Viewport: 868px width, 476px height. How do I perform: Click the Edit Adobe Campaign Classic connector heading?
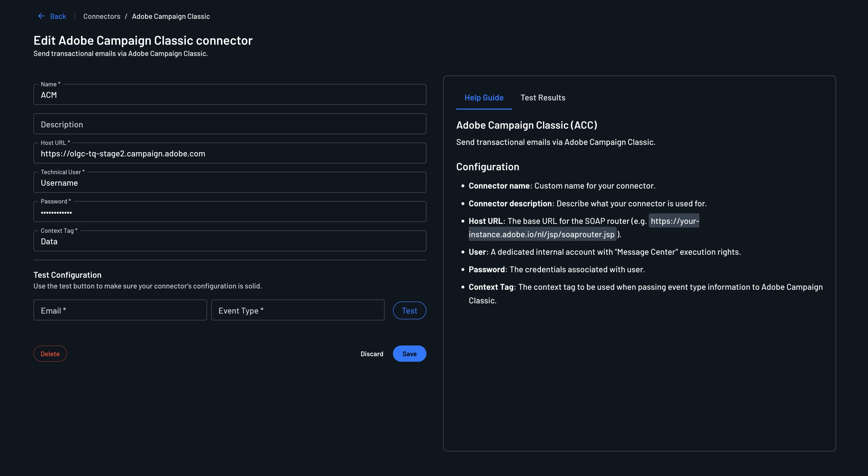[142, 40]
